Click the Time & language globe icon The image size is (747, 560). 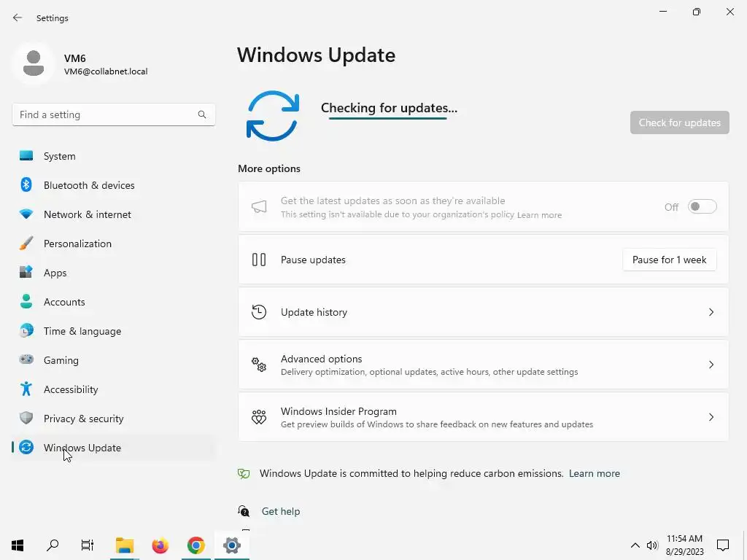(26, 330)
